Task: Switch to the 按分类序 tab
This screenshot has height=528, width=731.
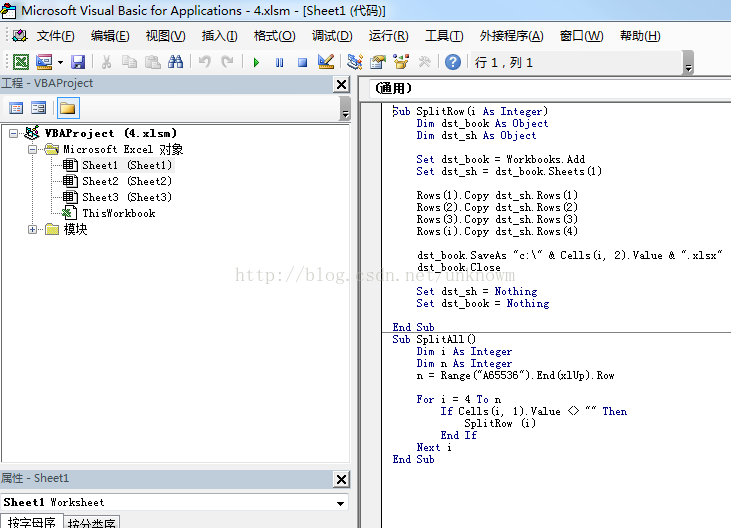Action: (91, 522)
